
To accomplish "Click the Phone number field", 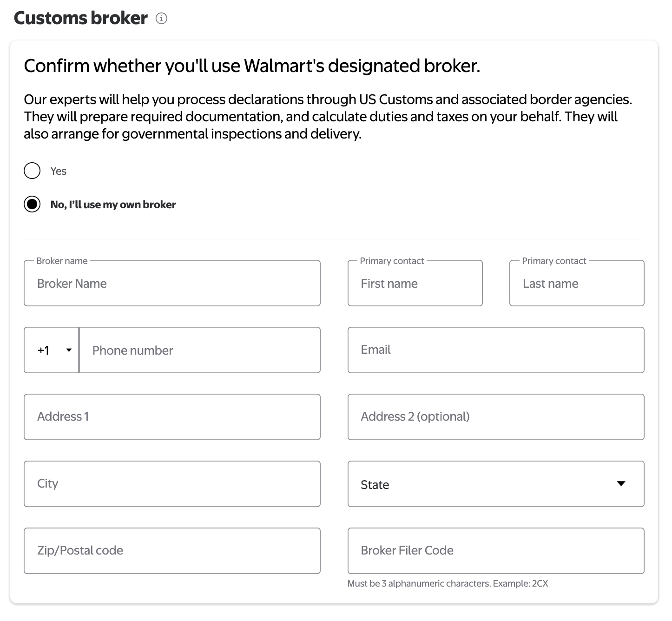I will coord(200,350).
